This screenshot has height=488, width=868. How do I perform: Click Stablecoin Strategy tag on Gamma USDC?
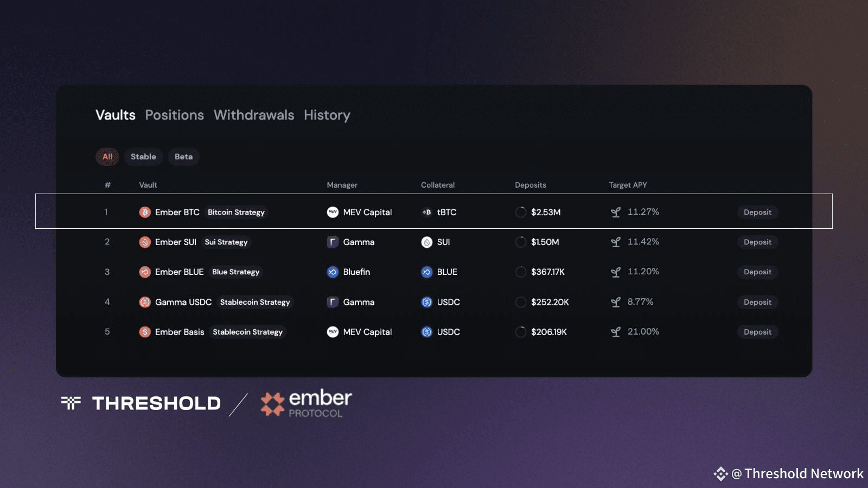255,302
